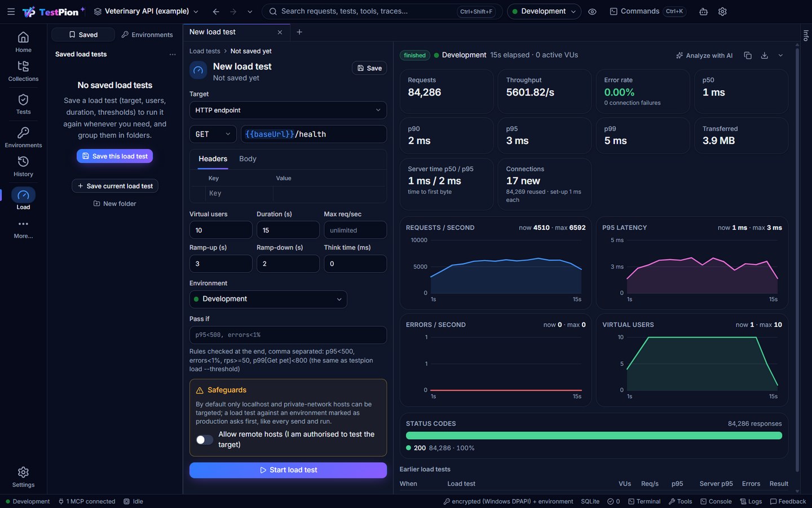Image resolution: width=812 pixels, height=508 pixels.
Task: Click the Pass if rules field
Action: 288,335
